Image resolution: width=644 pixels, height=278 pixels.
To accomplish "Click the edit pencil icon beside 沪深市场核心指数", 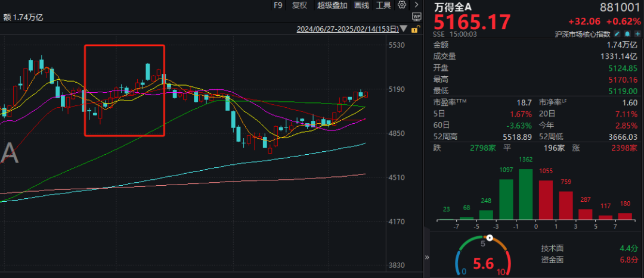I will tap(618, 35).
